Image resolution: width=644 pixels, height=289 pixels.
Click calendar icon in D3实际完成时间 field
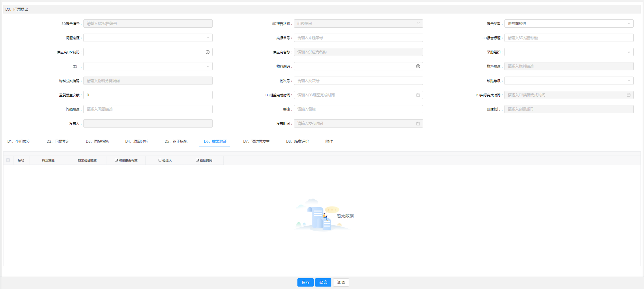point(628,95)
